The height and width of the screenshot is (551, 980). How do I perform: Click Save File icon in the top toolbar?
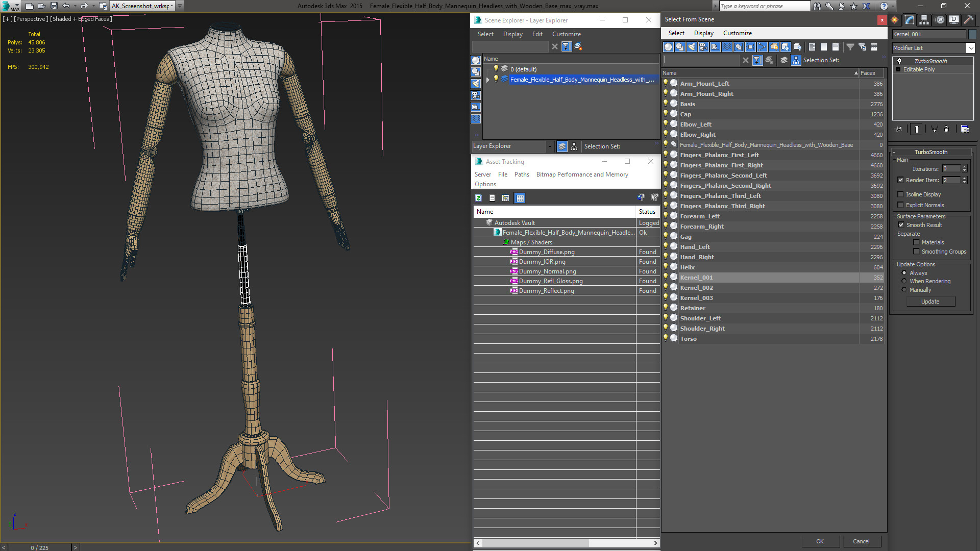[x=54, y=6]
